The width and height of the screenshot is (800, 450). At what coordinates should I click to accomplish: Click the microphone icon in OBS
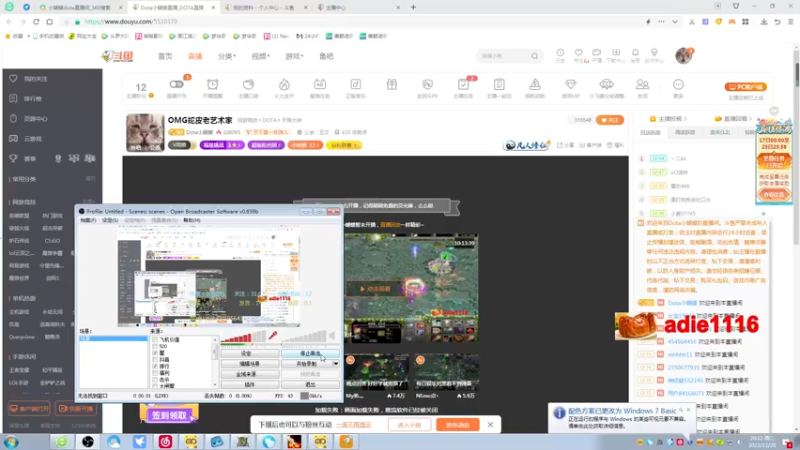pyautogui.click(x=273, y=335)
